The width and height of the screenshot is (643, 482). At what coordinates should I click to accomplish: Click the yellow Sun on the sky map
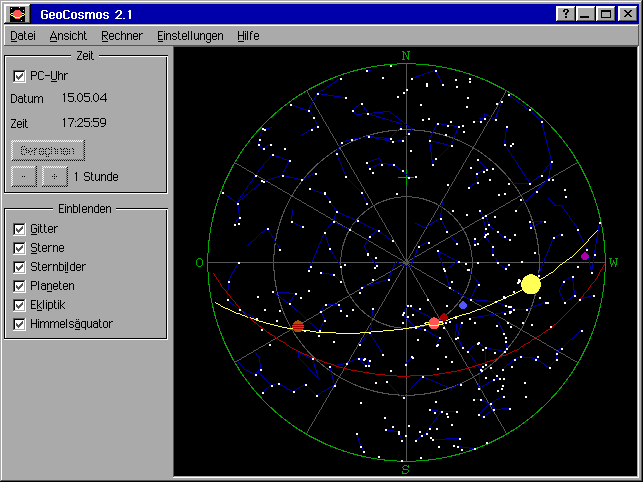tap(531, 284)
